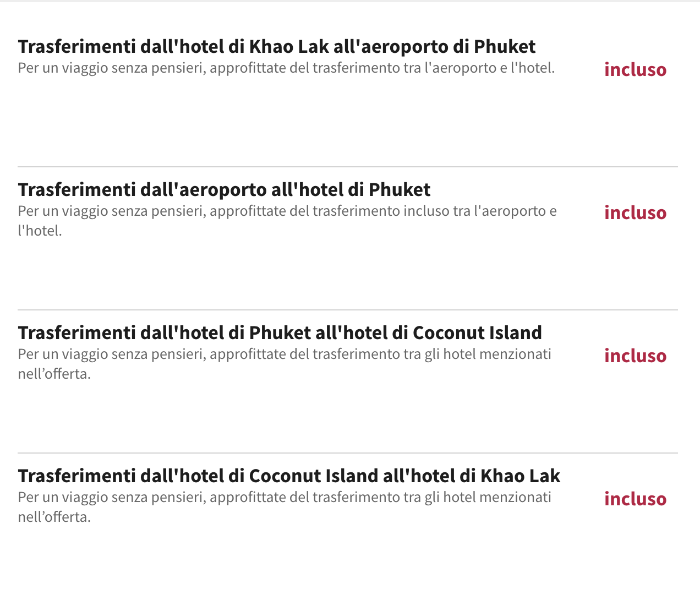Click description under Khao Lak airport transfer

click(286, 68)
